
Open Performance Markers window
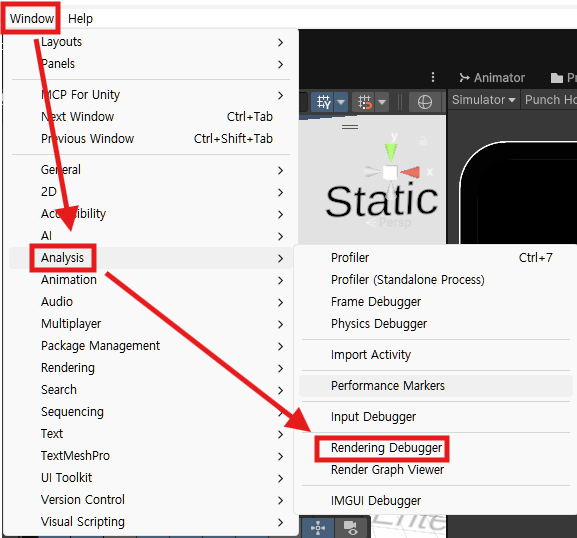click(436, 386)
